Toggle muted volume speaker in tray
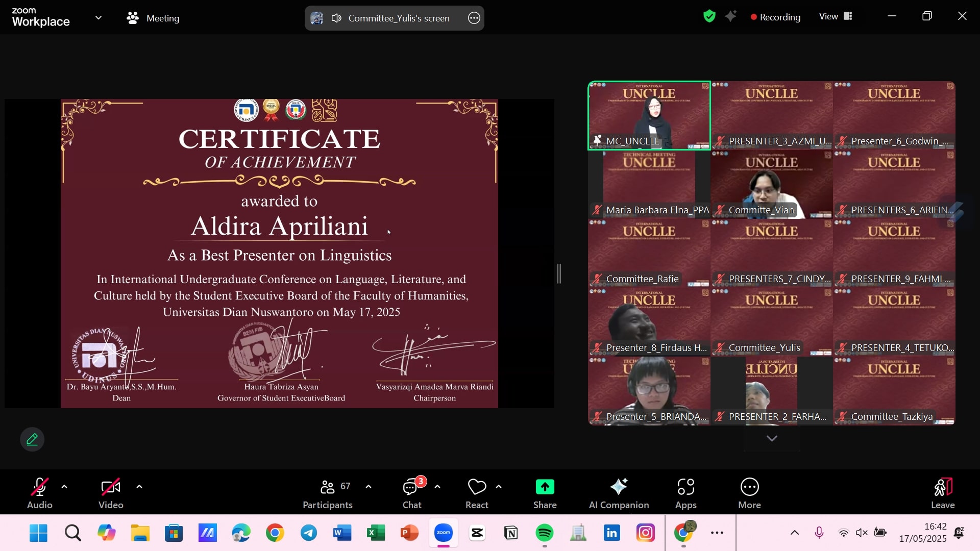Screen dimensions: 980x551 pyautogui.click(x=862, y=533)
